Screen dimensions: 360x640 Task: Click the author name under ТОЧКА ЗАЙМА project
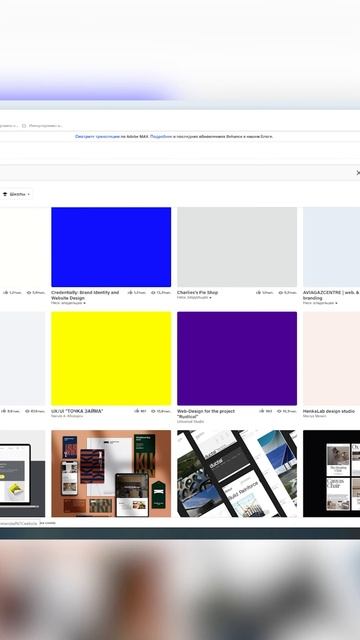tap(67, 416)
